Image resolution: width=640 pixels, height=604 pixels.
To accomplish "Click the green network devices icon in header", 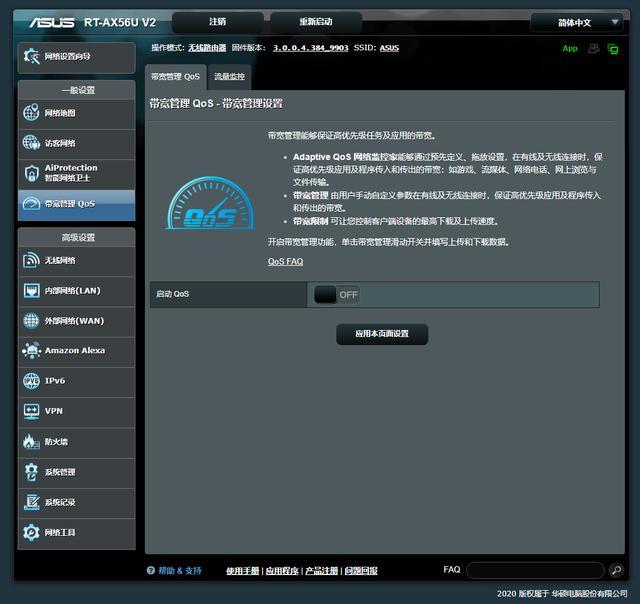I will pyautogui.click(x=613, y=49).
